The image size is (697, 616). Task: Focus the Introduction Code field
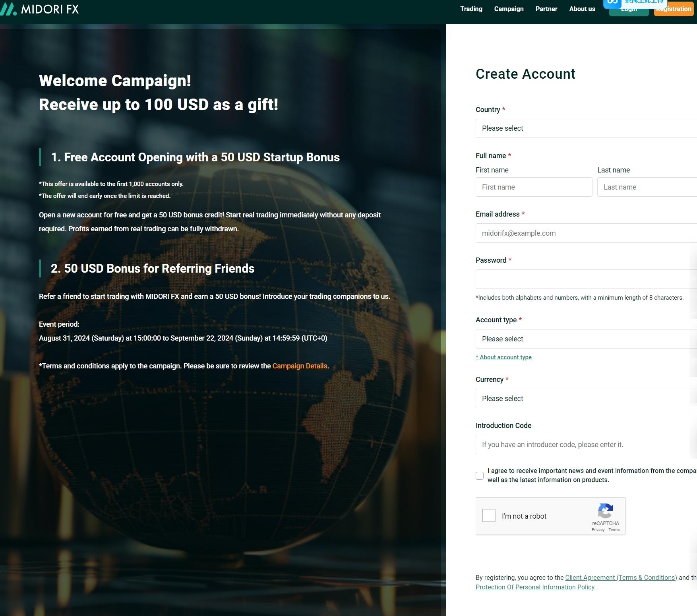(x=586, y=445)
